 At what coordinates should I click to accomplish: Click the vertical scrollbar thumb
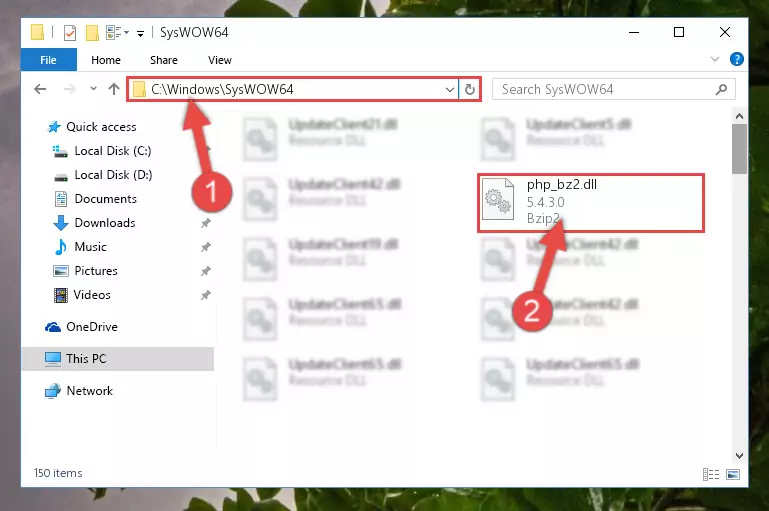pos(739,149)
